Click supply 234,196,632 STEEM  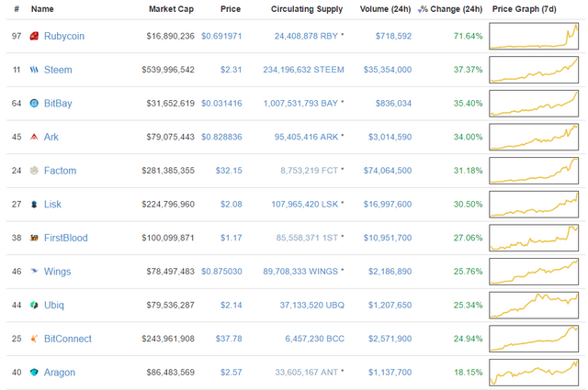(x=303, y=70)
